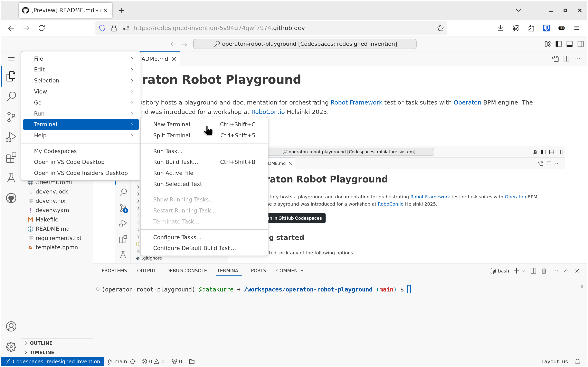The image size is (588, 367).
Task: Open the Testing beaker view
Action: point(11,178)
